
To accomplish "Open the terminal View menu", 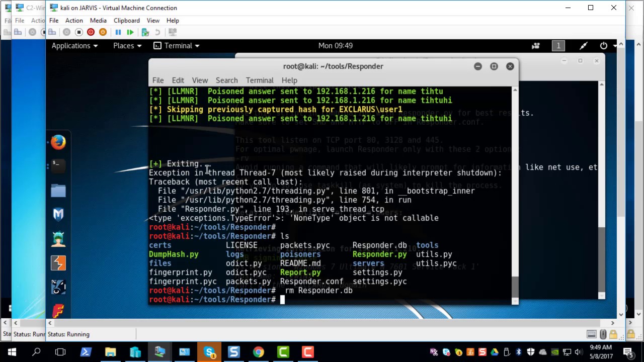I will [200, 80].
